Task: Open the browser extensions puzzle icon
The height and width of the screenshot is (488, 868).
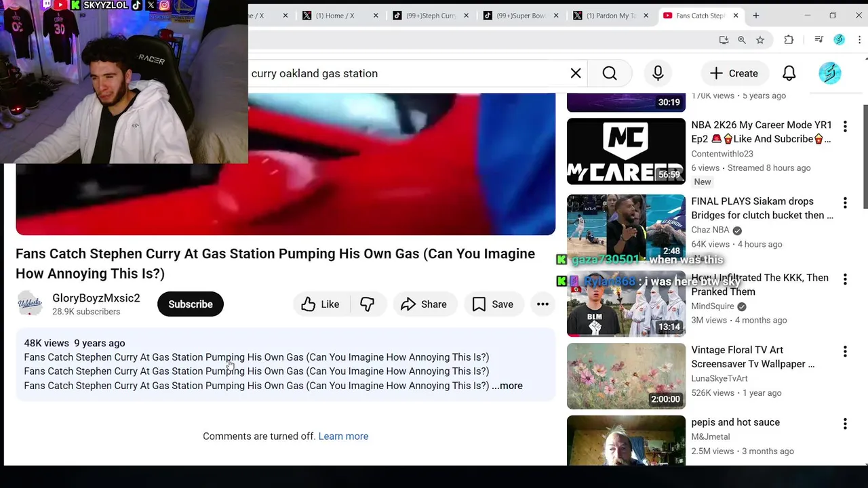Action: (789, 40)
